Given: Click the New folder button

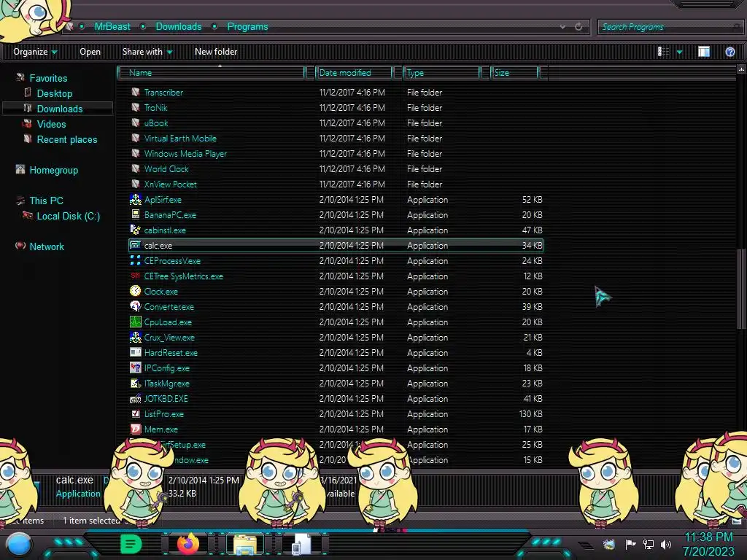Looking at the screenshot, I should [216, 52].
